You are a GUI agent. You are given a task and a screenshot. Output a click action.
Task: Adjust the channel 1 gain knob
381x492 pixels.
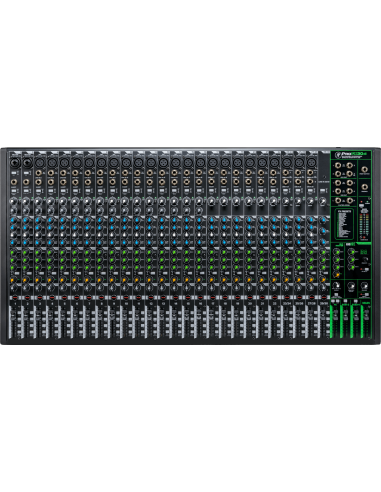point(15,202)
